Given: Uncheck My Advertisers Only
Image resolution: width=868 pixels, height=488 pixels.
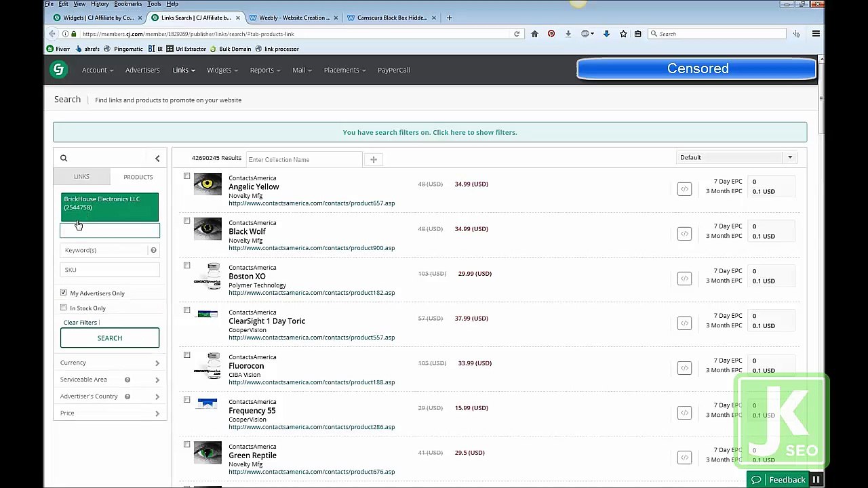Looking at the screenshot, I should (x=64, y=293).
